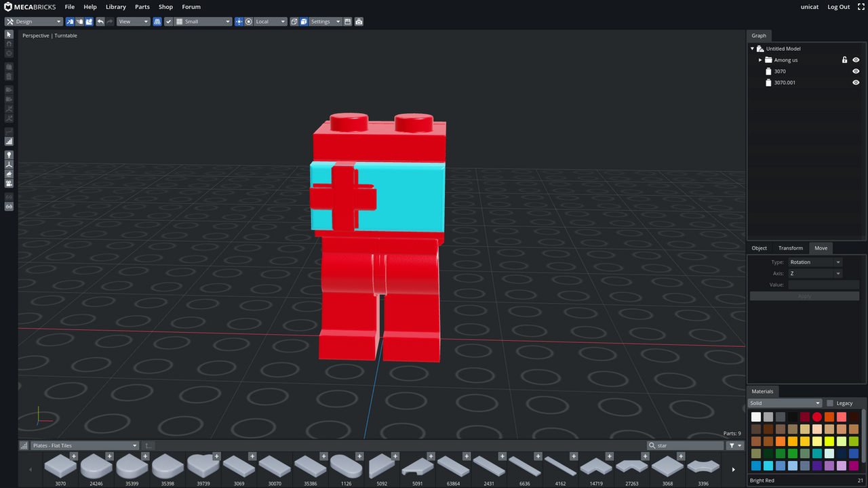Select the arrow pointer tool in left sidebar
Image resolution: width=868 pixels, height=488 pixels.
(9, 34)
